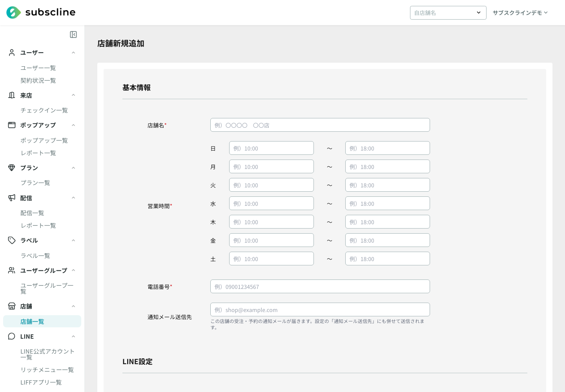Viewport: 565px width, 392px height.
Task: Focus Saturday (土) opening time field
Action: [x=272, y=259]
